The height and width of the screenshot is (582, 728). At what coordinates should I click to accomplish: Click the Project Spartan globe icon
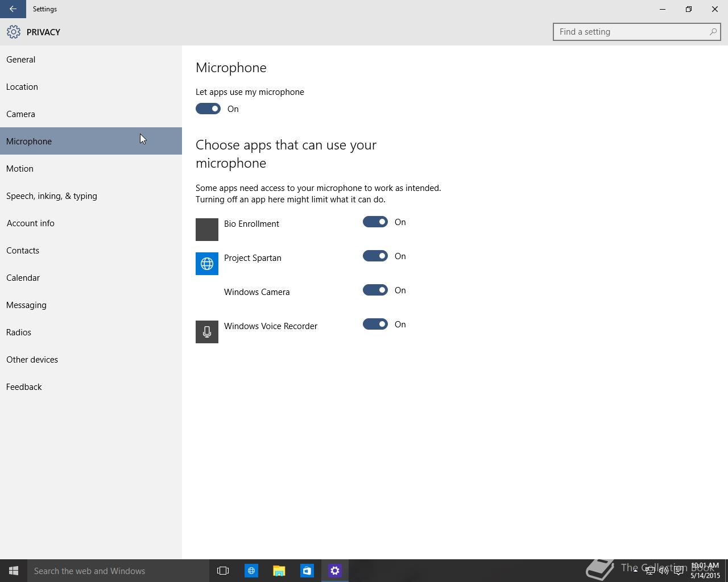click(207, 264)
